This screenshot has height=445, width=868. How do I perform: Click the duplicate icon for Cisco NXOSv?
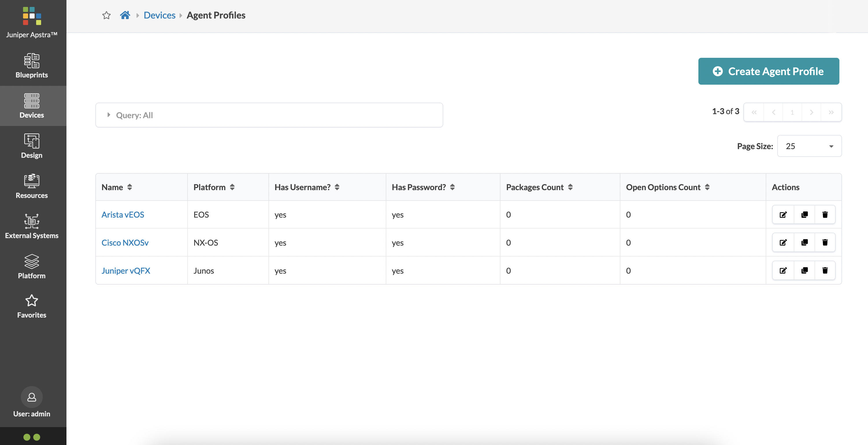(804, 242)
